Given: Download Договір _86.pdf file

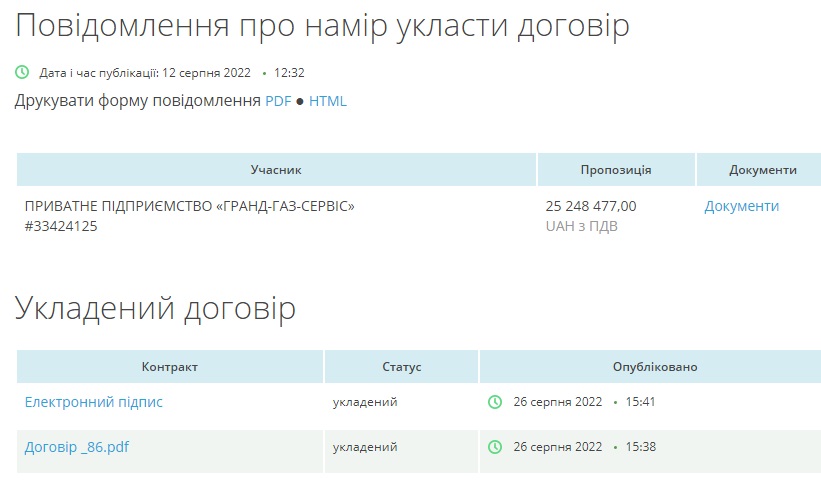Looking at the screenshot, I should pyautogui.click(x=77, y=447).
